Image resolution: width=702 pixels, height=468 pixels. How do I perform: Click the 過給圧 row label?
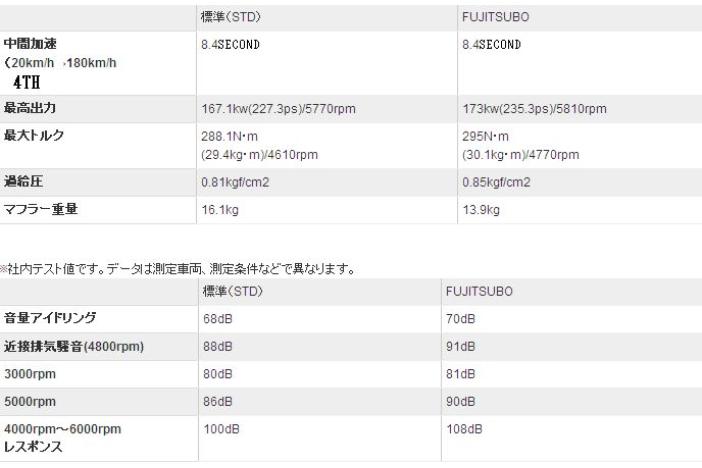[24, 183]
